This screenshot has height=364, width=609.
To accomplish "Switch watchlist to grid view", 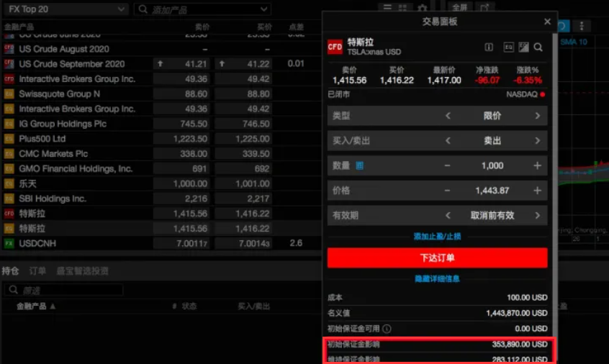I will click(403, 7).
